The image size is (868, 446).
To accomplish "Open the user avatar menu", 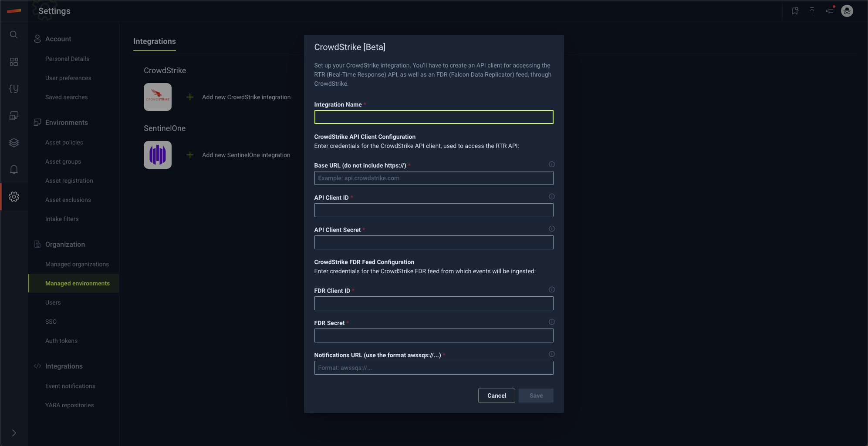I will pos(847,11).
